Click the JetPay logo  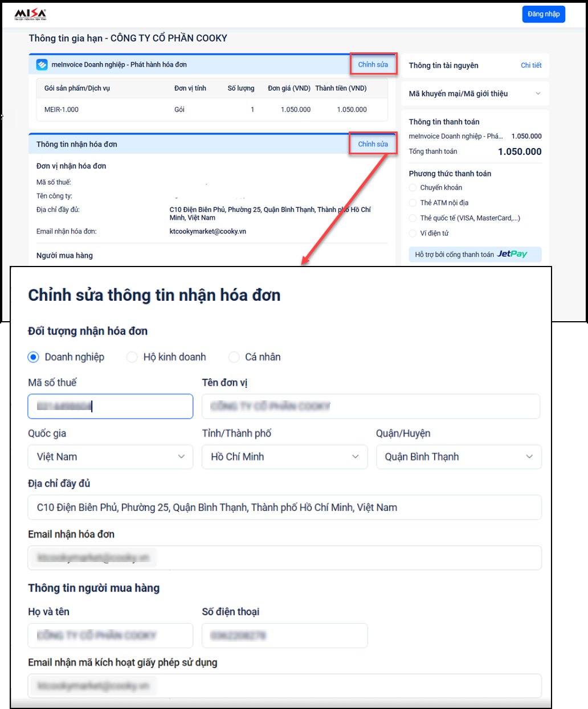(x=512, y=254)
